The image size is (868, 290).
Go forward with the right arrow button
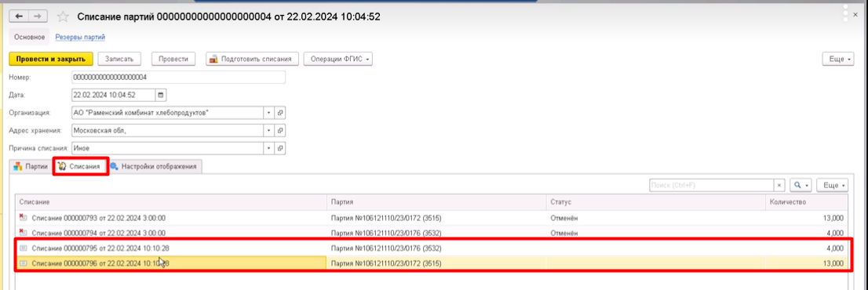point(37,16)
